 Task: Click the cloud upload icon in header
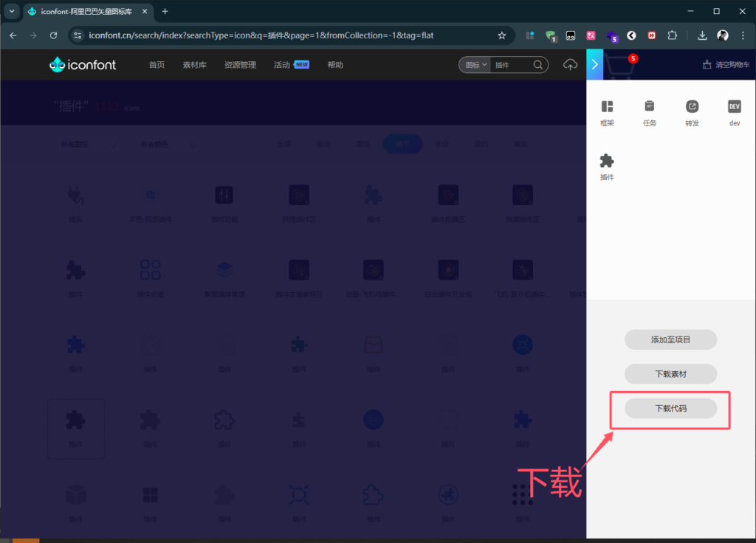(x=570, y=65)
